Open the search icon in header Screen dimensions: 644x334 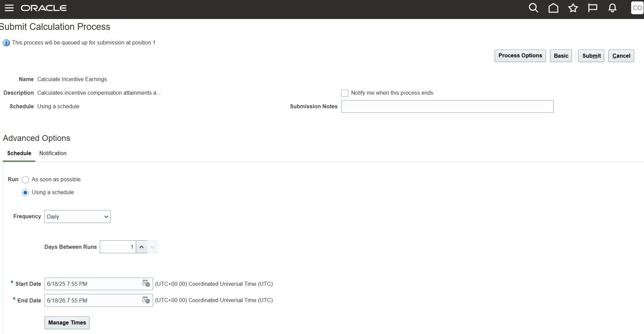[x=534, y=8]
